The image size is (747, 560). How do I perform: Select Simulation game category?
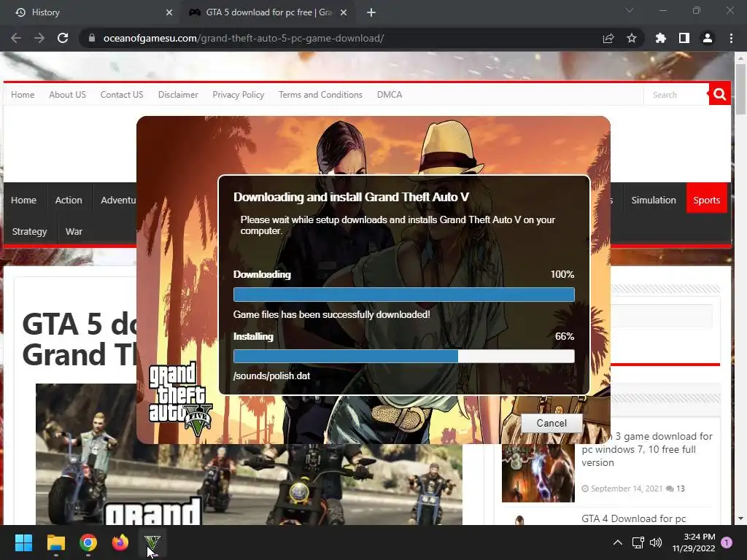coord(654,200)
